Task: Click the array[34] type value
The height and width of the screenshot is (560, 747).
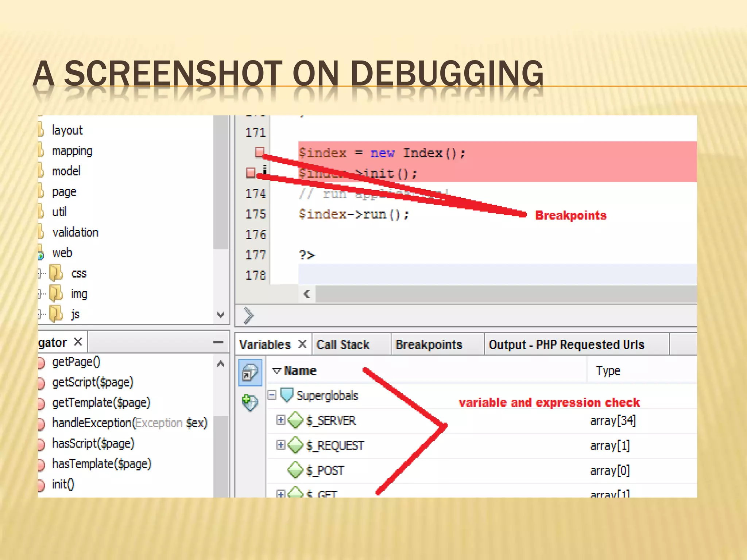Action: 613,421
